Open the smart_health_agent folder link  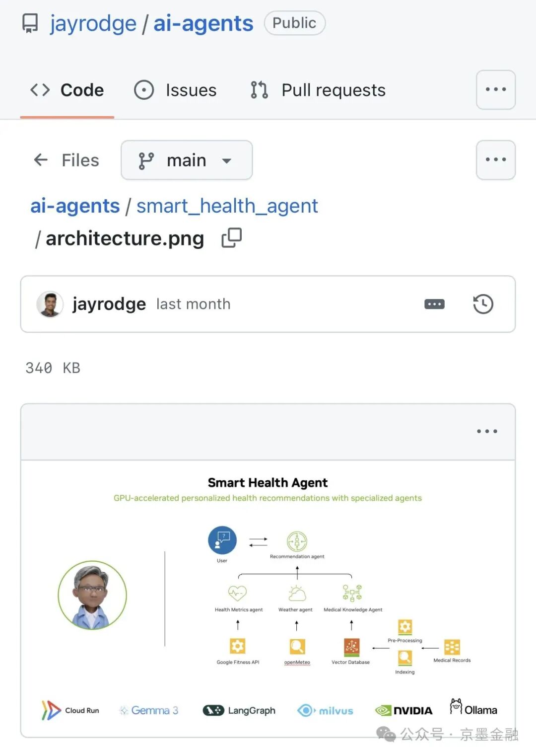pos(227,206)
